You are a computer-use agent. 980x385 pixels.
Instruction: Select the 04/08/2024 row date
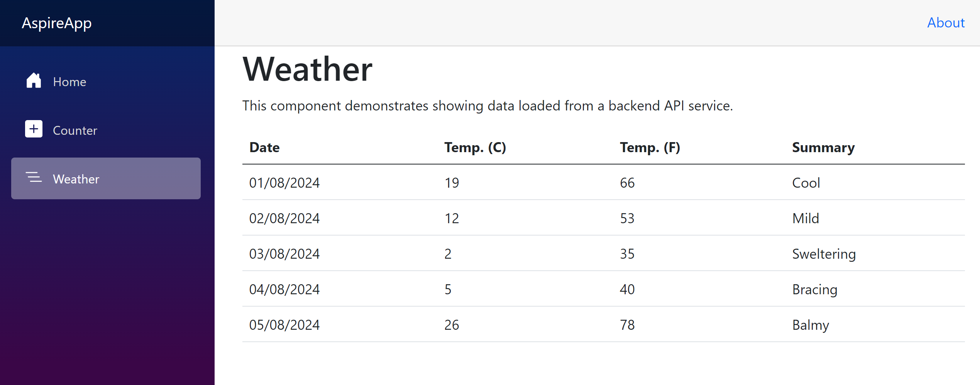click(284, 289)
